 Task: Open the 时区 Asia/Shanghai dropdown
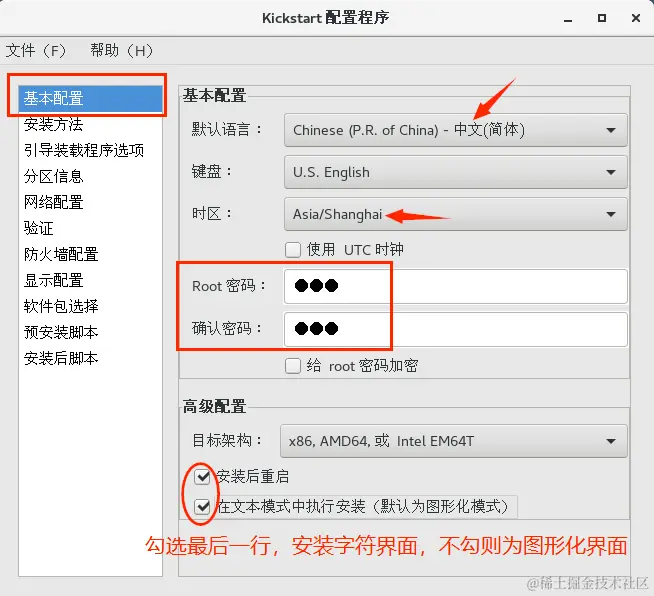click(455, 214)
